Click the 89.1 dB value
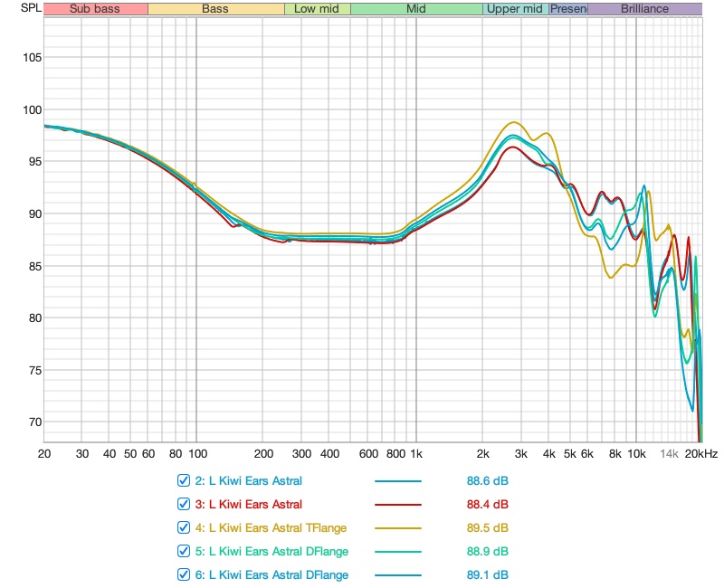 pos(487,575)
